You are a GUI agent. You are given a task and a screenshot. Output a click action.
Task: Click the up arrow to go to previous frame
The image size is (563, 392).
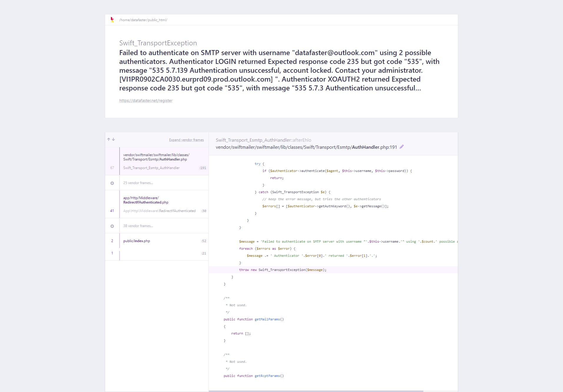pos(109,139)
